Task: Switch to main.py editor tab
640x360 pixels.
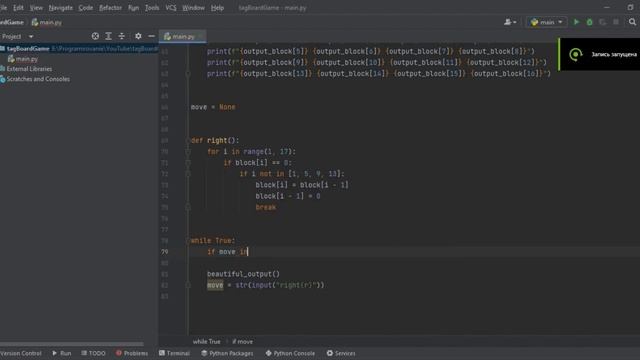Action: click(182, 36)
